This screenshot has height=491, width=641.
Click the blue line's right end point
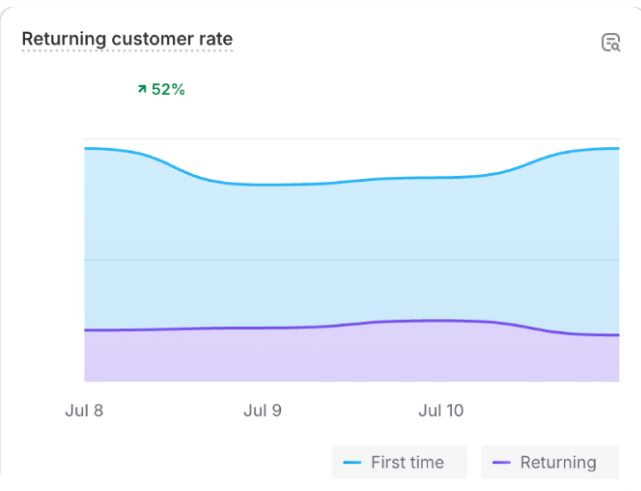point(617,148)
